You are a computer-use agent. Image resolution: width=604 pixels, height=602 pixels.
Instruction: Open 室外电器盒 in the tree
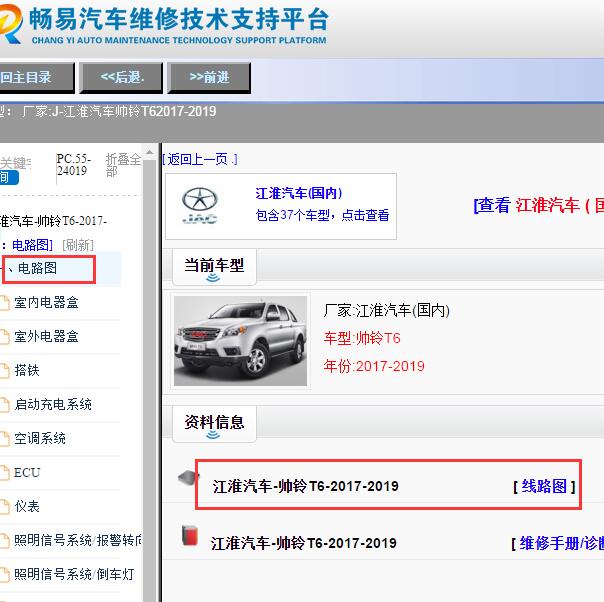pyautogui.click(x=46, y=337)
